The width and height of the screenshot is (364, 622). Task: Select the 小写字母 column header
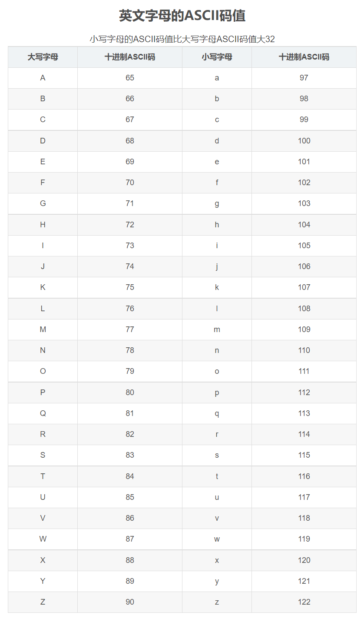[217, 57]
